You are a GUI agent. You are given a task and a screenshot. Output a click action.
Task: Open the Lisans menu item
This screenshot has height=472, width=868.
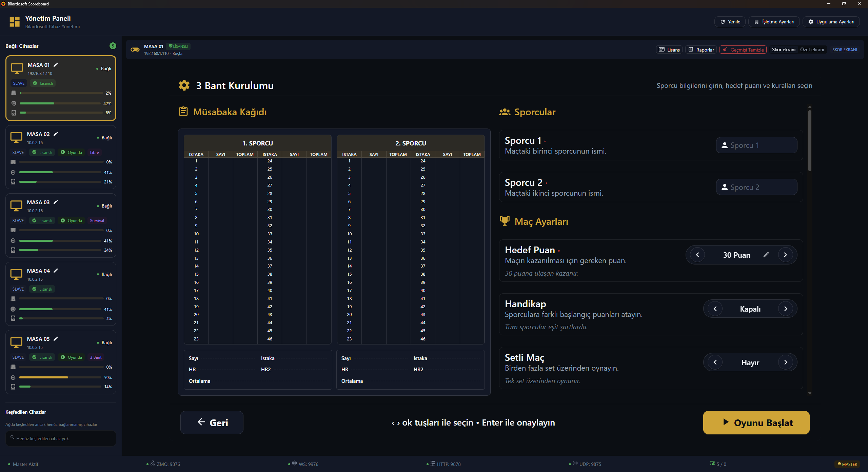pos(669,50)
